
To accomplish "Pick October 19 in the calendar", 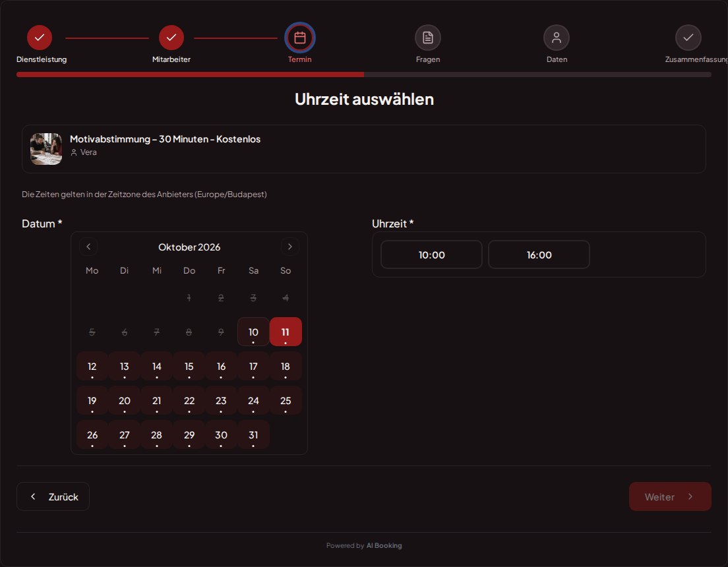I will (x=92, y=401).
